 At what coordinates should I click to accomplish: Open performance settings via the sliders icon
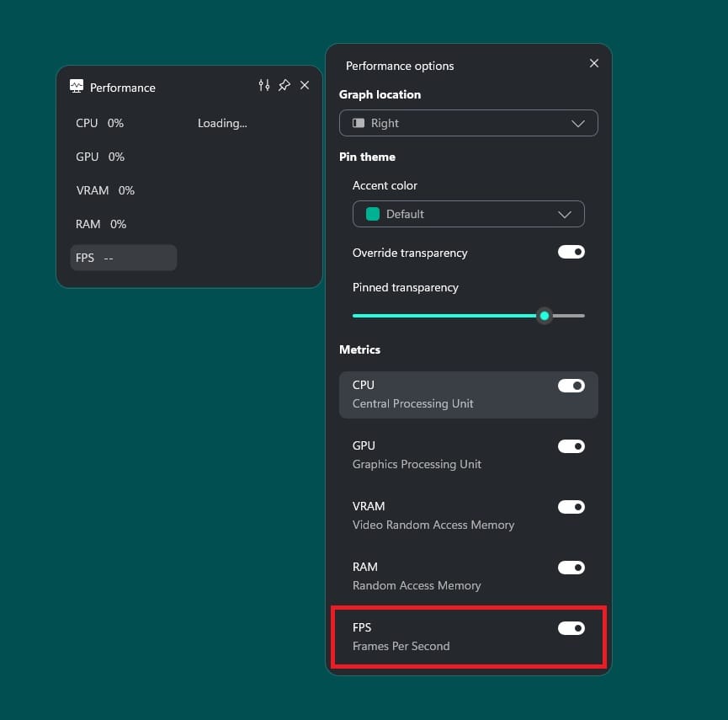tap(263, 85)
